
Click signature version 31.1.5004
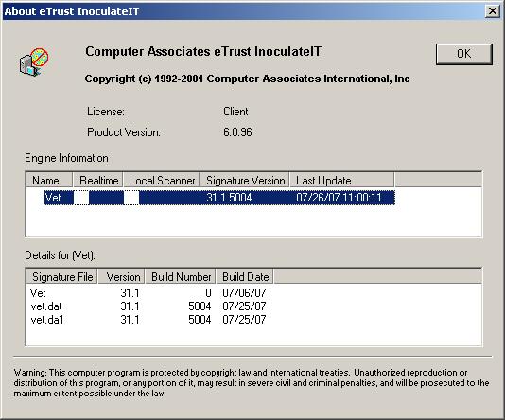tap(229, 198)
